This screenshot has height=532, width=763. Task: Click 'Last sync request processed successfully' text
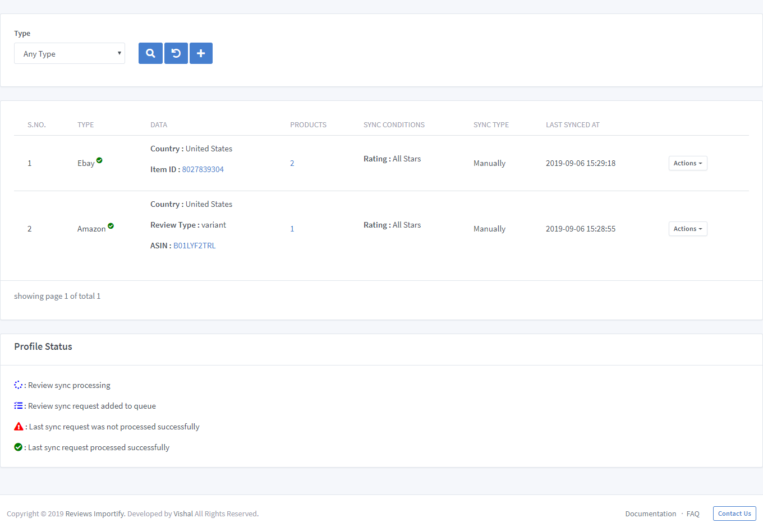click(x=99, y=447)
